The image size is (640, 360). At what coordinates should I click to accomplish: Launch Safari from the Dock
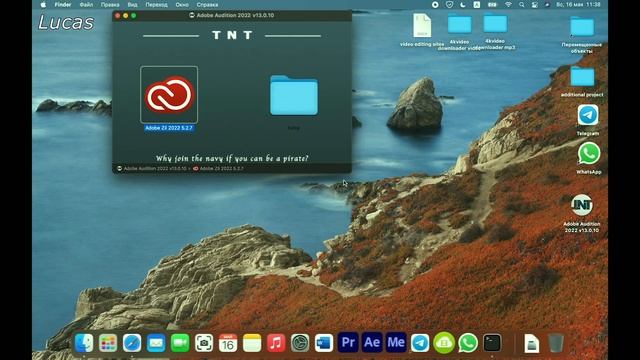click(132, 343)
